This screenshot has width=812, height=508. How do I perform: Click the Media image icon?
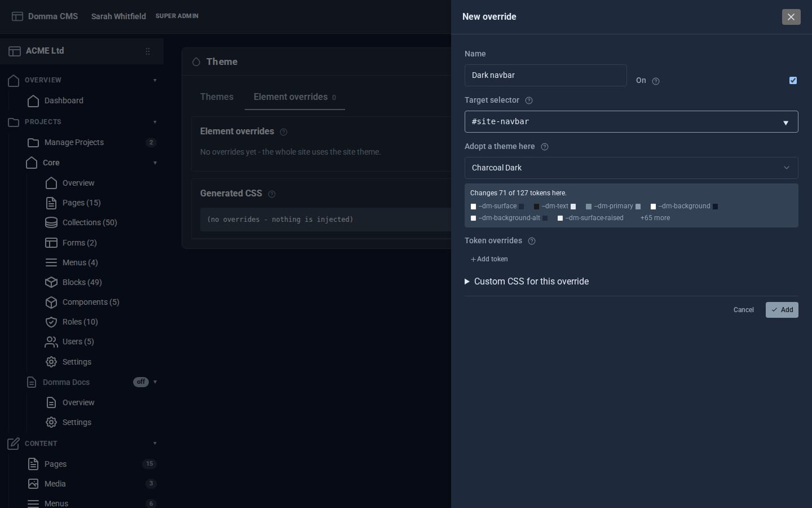[x=33, y=484]
